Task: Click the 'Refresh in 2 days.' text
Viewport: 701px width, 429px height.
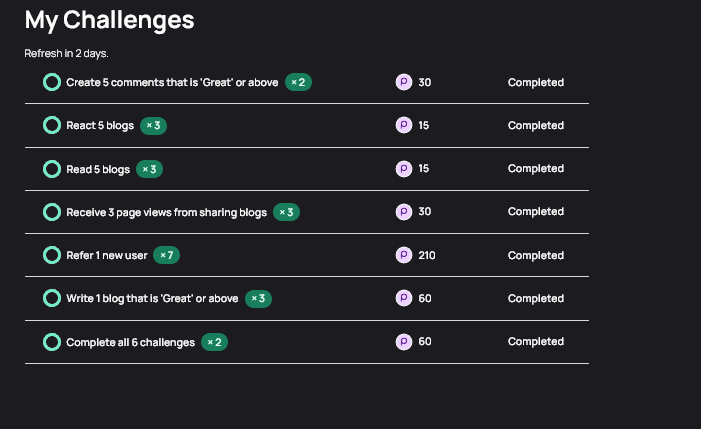Action: pyautogui.click(x=67, y=53)
